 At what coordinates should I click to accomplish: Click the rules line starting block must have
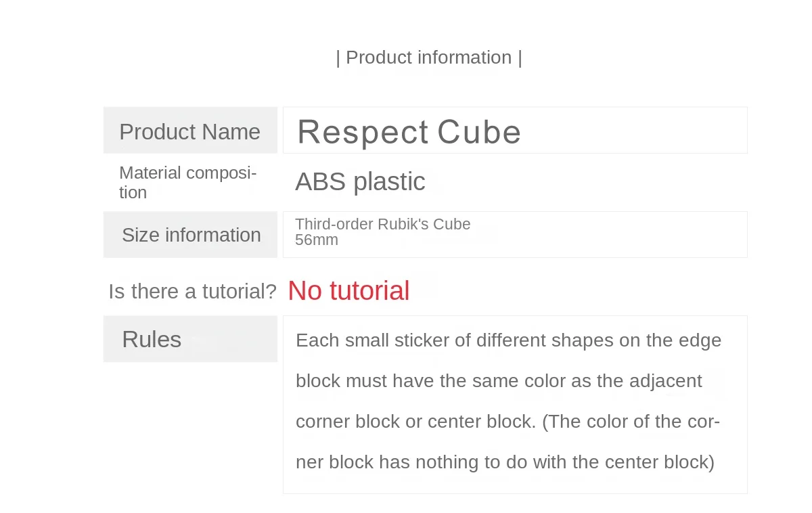499,380
